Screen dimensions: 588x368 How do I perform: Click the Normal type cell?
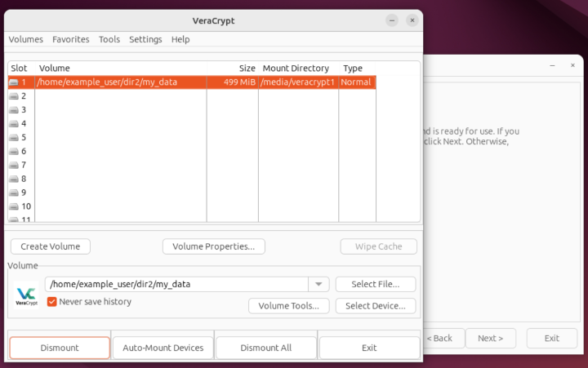coord(358,82)
